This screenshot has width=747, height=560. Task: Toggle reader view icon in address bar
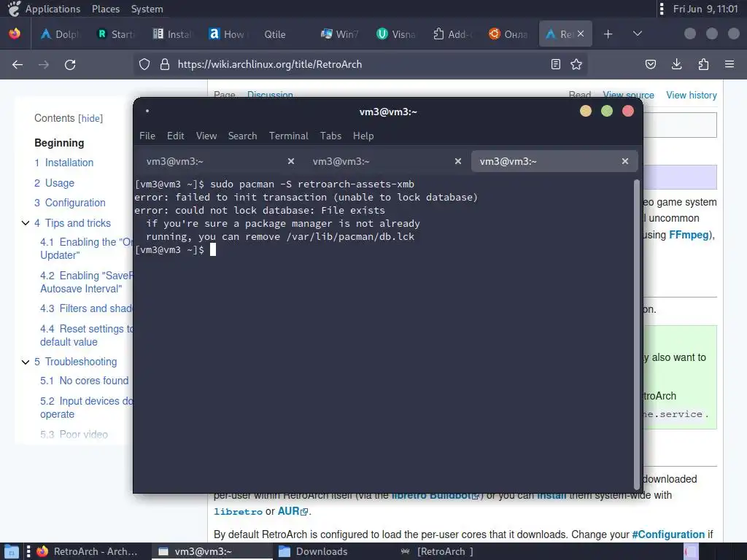pos(555,64)
